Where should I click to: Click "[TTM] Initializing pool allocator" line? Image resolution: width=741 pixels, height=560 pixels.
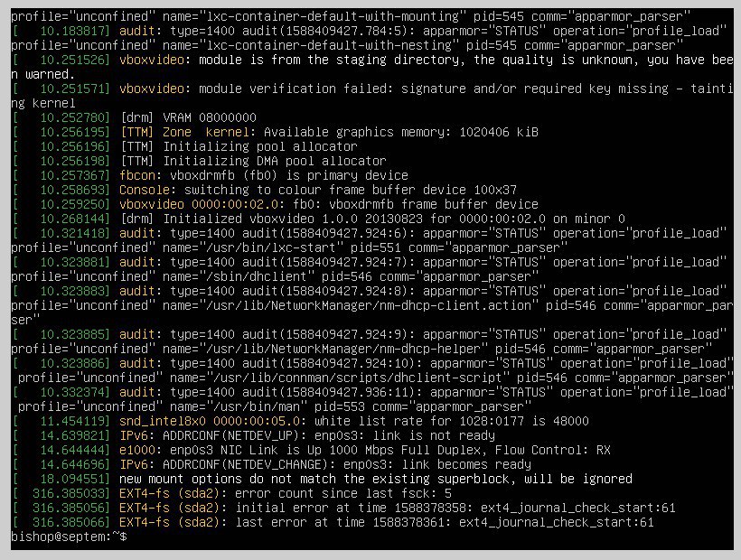(239, 146)
